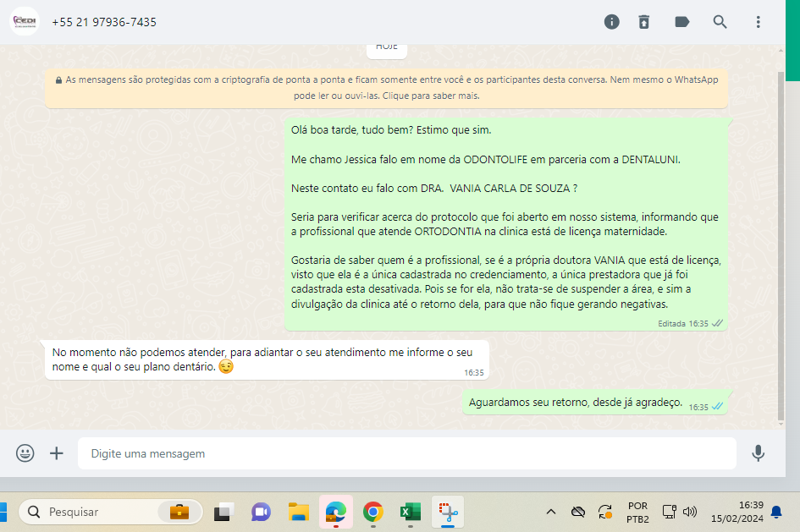Click the Editada 16:35 label
Screen dimensions: 800x532
coord(682,324)
